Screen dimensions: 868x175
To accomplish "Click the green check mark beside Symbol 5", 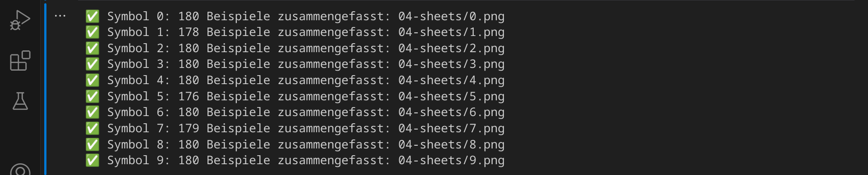I will click(92, 97).
